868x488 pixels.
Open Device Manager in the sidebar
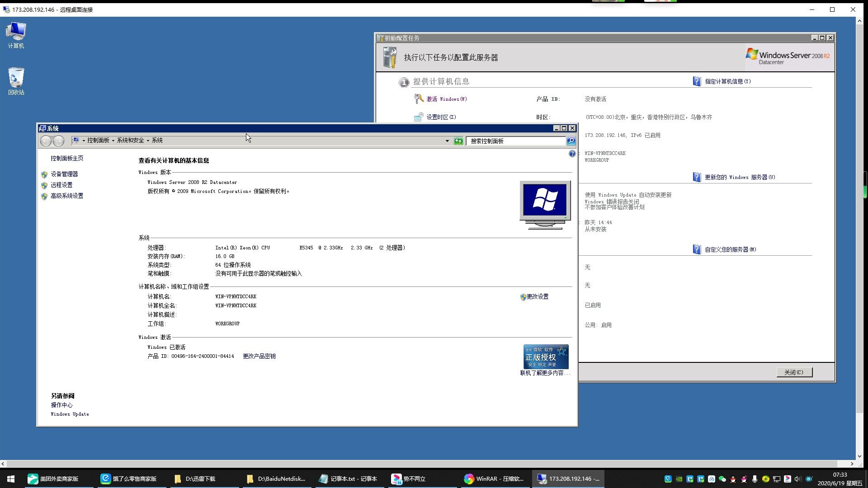64,174
